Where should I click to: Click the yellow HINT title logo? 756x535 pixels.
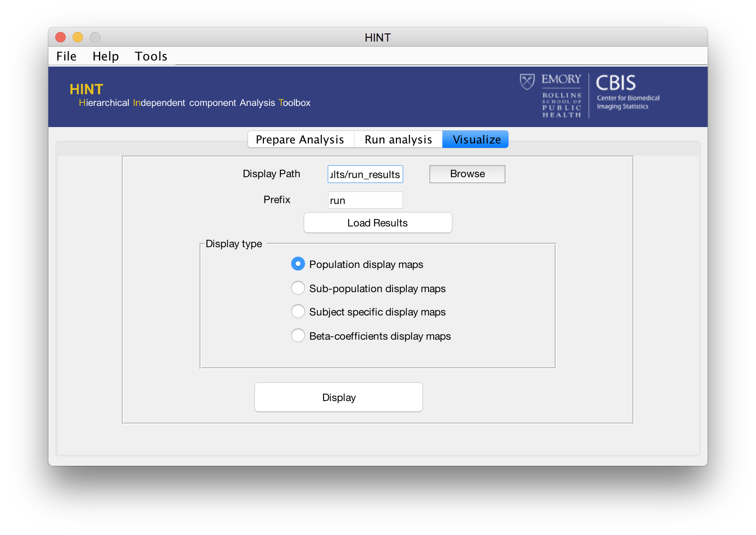pos(86,89)
